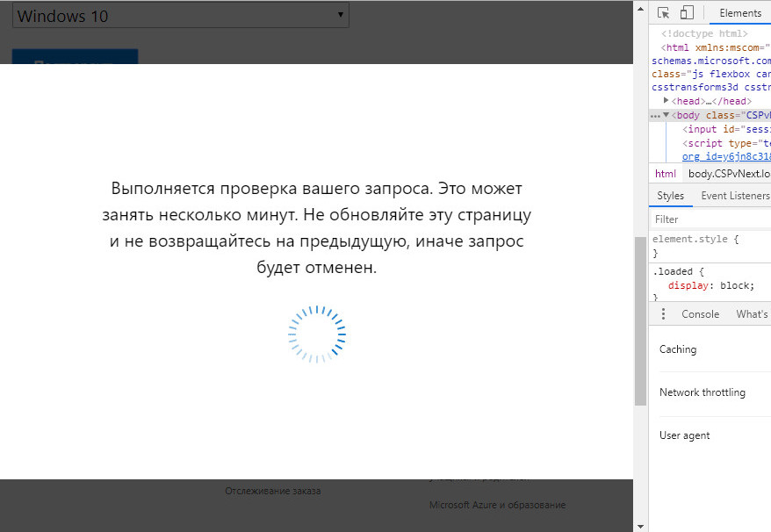The height and width of the screenshot is (532, 771).
Task: Open the console drawer three-dot menu
Action: tap(663, 313)
